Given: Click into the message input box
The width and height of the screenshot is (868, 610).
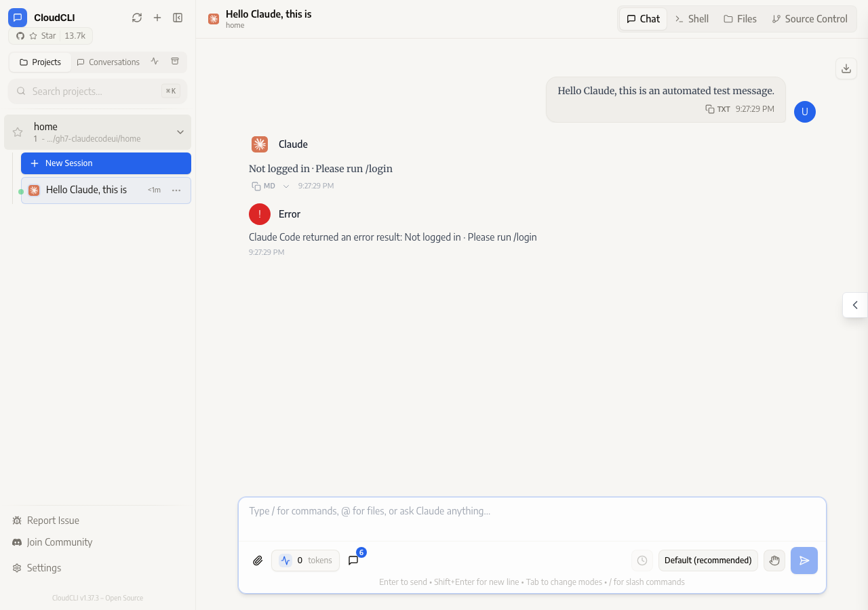Looking at the screenshot, I should 532,519.
